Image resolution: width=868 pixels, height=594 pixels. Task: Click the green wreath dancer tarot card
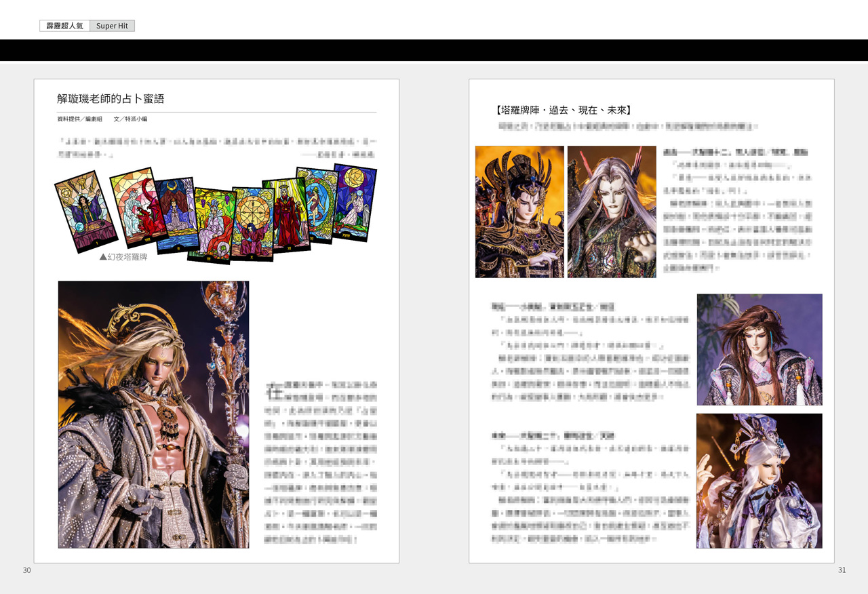click(319, 205)
